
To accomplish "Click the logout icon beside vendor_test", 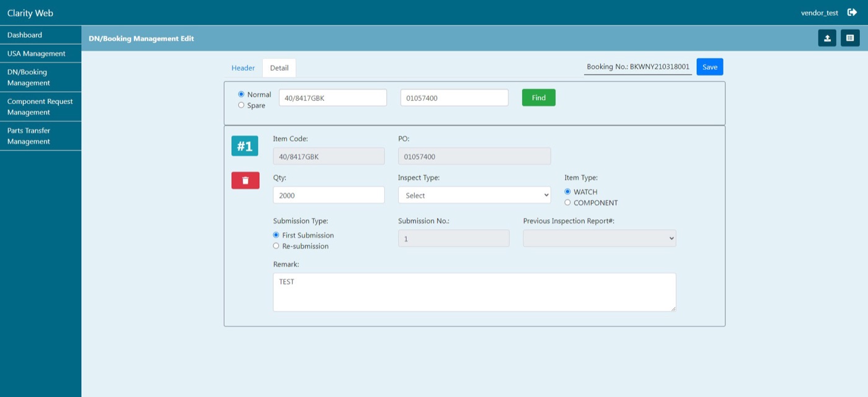I will click(x=852, y=12).
